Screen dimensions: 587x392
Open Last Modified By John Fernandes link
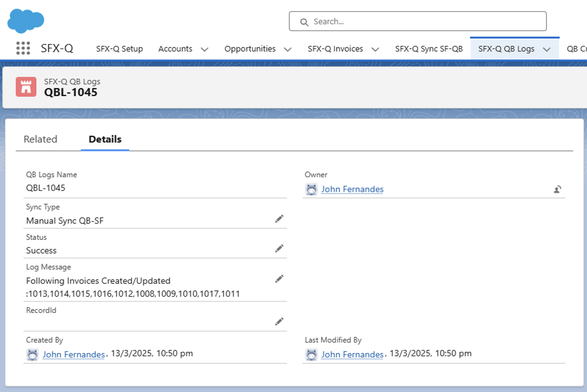click(352, 354)
